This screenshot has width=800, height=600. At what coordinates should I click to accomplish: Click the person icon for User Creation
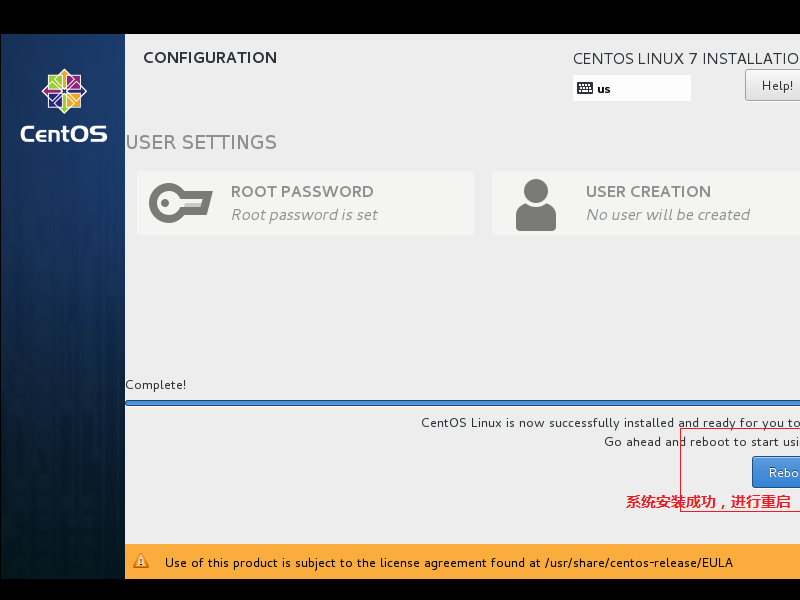(536, 203)
